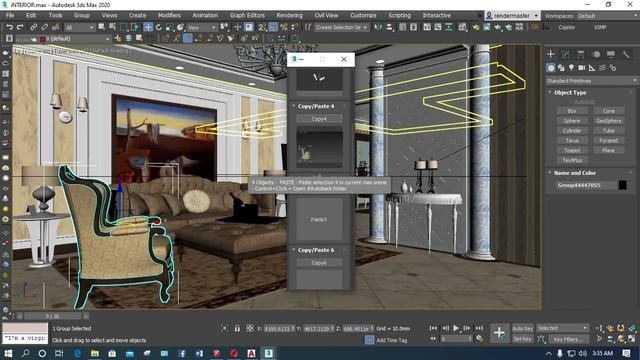Open the Graph Editors menu
The width and height of the screenshot is (640, 360).
(x=247, y=16)
